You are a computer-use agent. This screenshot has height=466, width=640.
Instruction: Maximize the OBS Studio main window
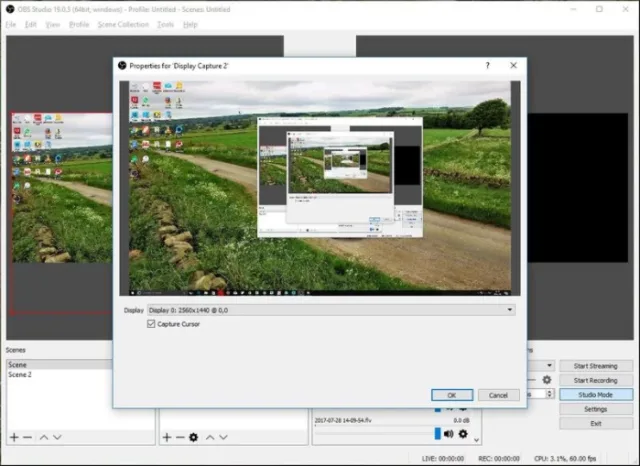pyautogui.click(x=599, y=9)
